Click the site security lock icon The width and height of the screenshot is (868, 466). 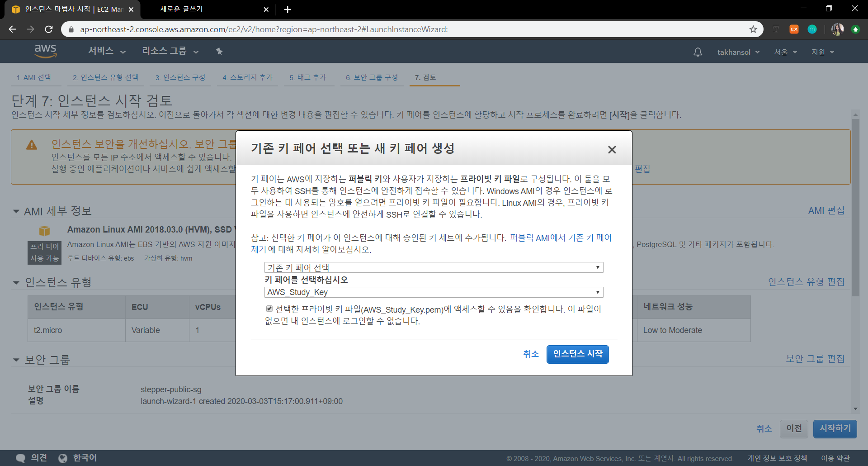click(x=71, y=29)
